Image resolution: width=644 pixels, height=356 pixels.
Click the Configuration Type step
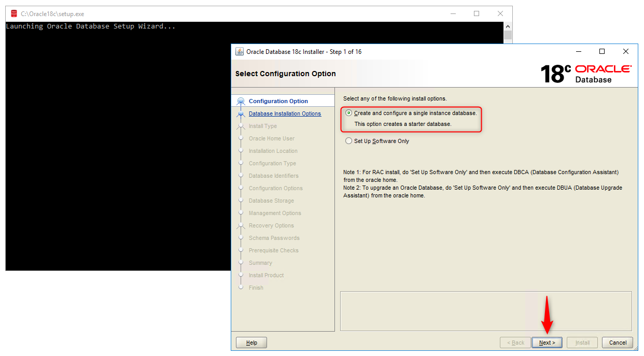pos(272,163)
